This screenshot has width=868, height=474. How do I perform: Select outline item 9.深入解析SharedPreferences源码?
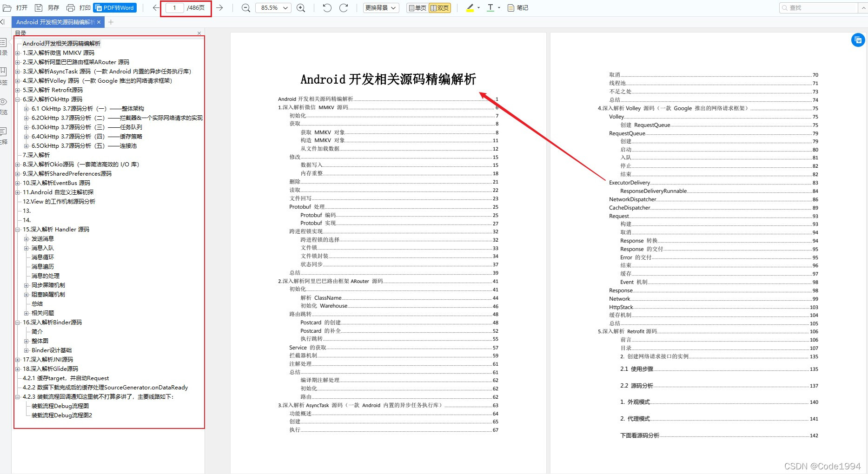pyautogui.click(x=67, y=174)
